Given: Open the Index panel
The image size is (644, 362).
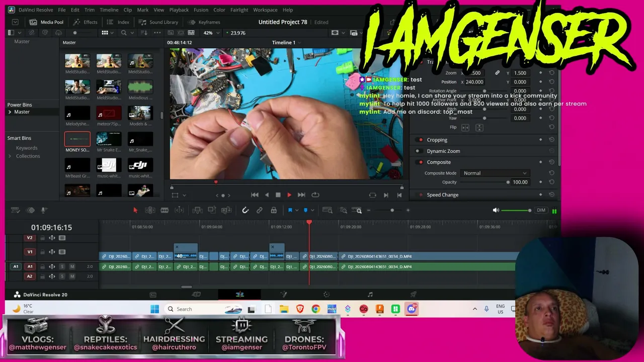Looking at the screenshot, I should click(118, 22).
